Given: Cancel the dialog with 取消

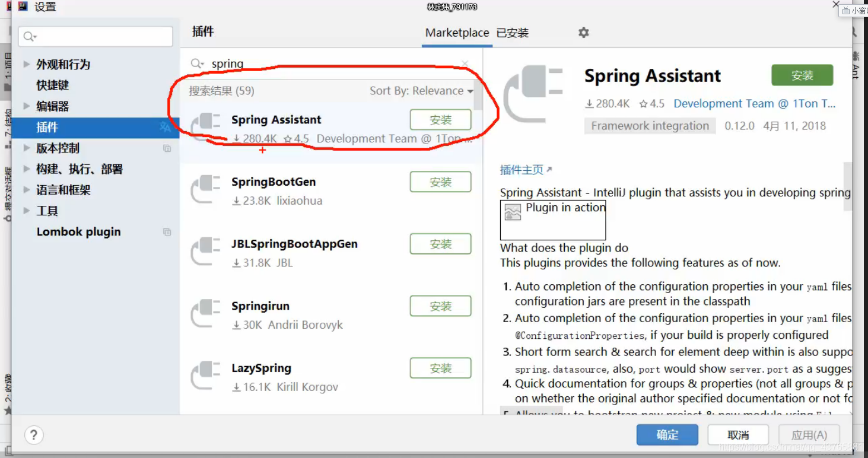Looking at the screenshot, I should coord(738,435).
